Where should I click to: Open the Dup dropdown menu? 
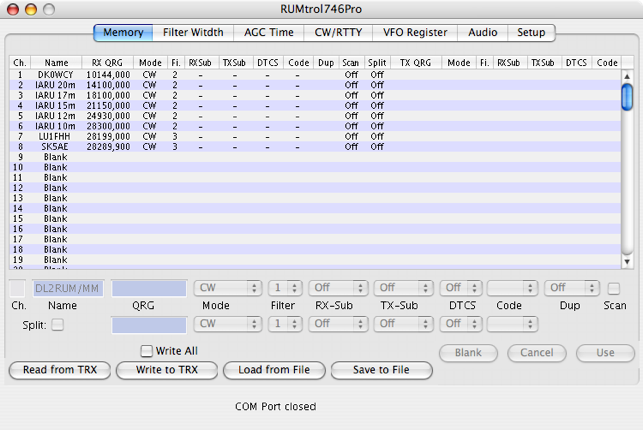pos(572,288)
